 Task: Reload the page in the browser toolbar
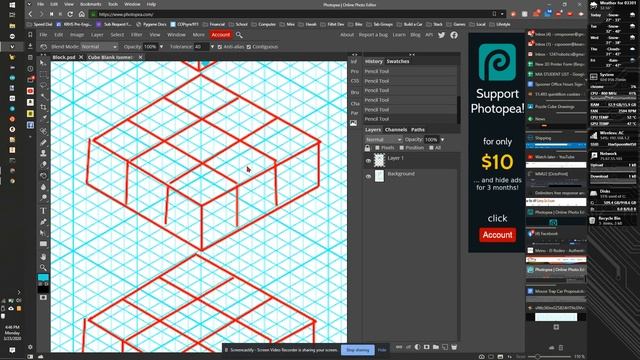[x=70, y=14]
